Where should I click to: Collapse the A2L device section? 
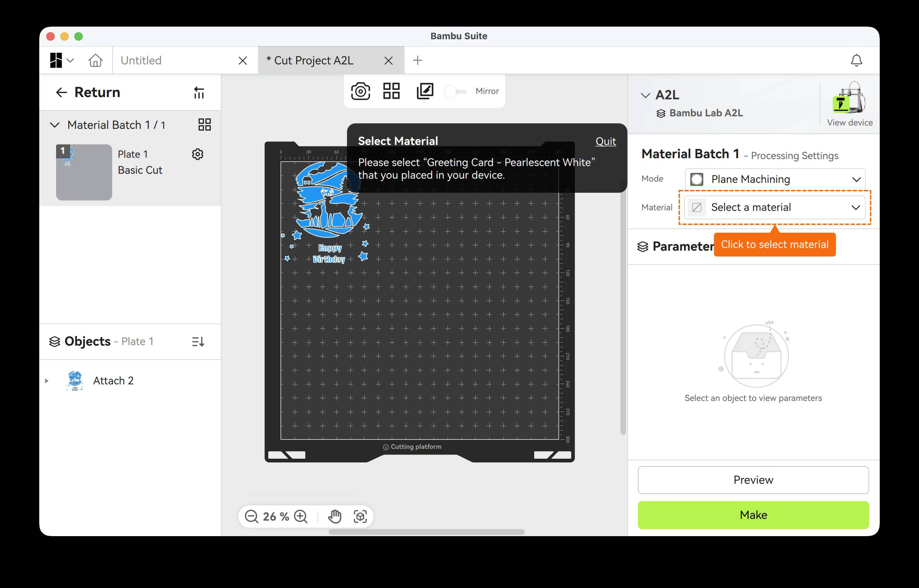[645, 95]
